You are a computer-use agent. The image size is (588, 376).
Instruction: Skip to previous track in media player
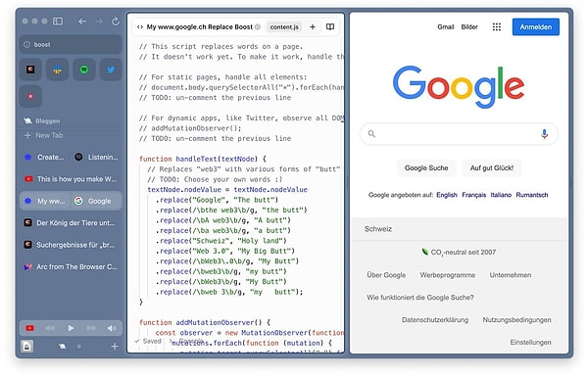point(50,328)
